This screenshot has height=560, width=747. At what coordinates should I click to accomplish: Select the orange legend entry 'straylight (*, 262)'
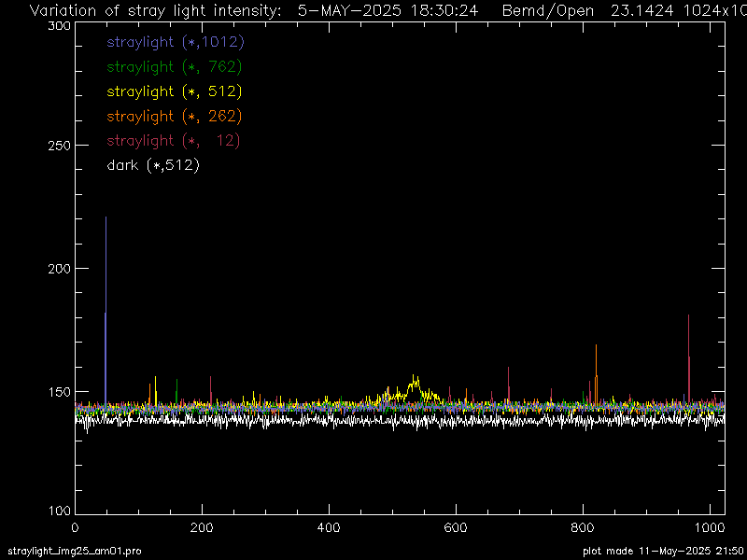click(x=175, y=116)
